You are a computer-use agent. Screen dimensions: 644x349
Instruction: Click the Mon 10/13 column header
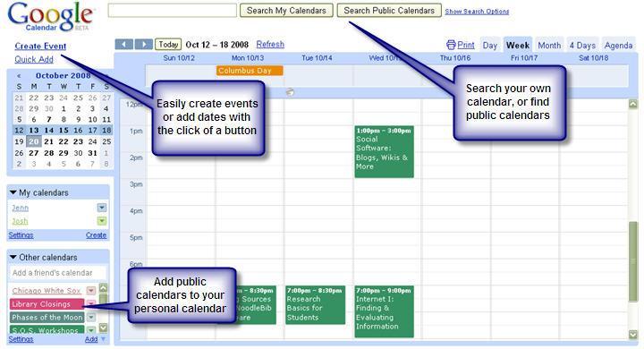coord(248,58)
